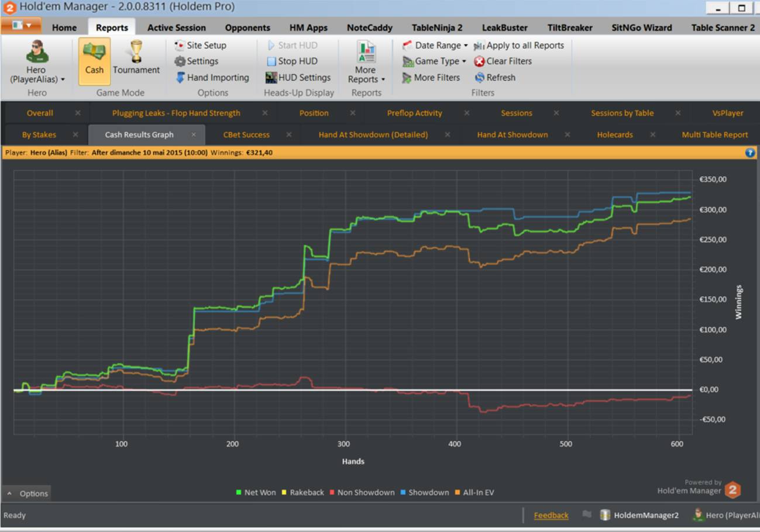Screen dimensions: 760x532
Task: Select Cash game mode
Action: pyautogui.click(x=94, y=61)
